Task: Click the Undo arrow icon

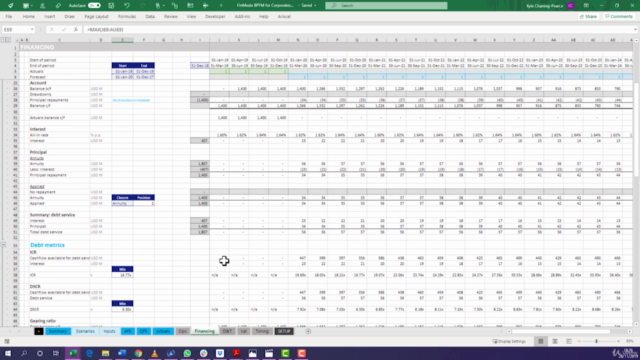Action: [127, 6]
